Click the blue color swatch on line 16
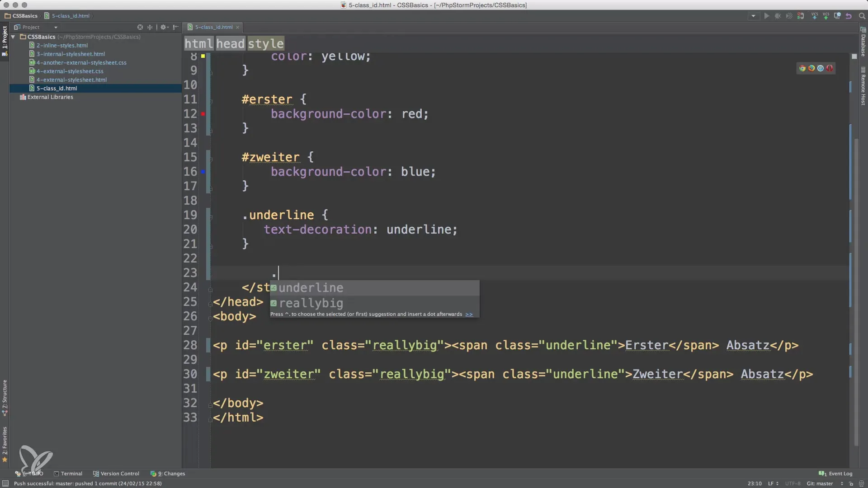Viewport: 868px width, 488px height. [203, 172]
